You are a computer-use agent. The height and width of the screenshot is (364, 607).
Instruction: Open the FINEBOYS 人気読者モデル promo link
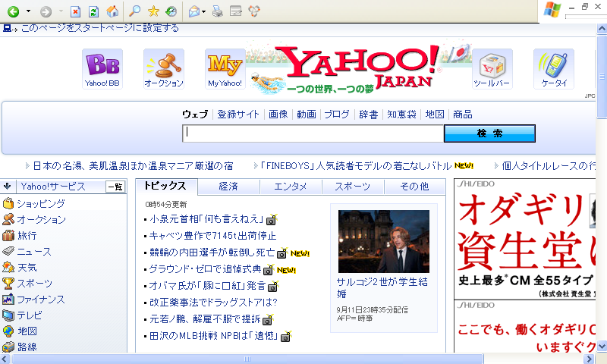click(x=355, y=166)
